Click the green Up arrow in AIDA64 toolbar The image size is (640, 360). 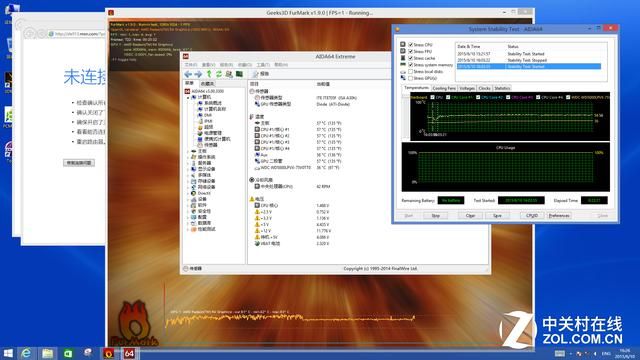point(209,74)
